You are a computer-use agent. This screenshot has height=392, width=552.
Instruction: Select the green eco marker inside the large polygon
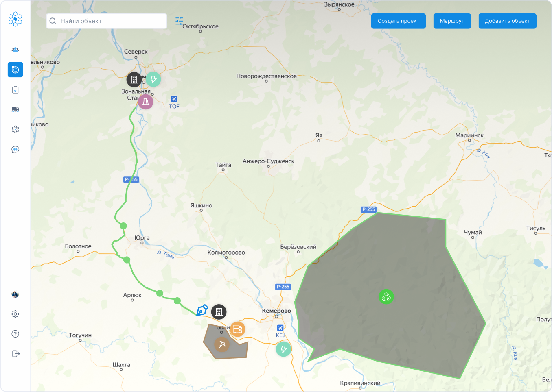(x=386, y=296)
